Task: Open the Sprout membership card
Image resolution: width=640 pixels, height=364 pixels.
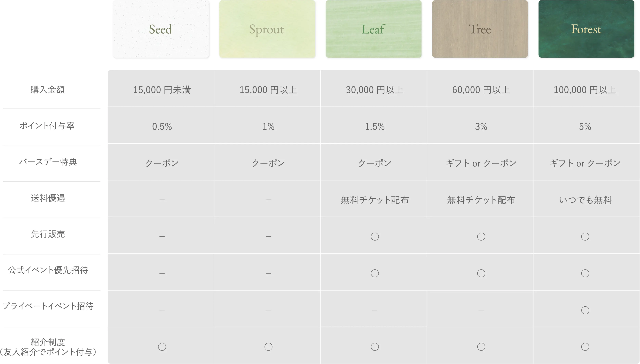Action: tap(267, 29)
